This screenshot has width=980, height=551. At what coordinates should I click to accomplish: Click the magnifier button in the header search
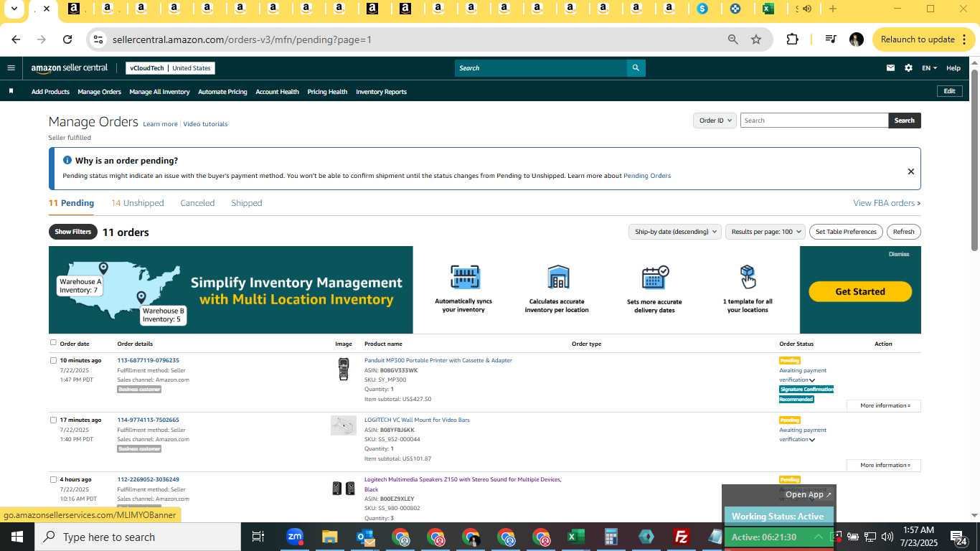(635, 68)
